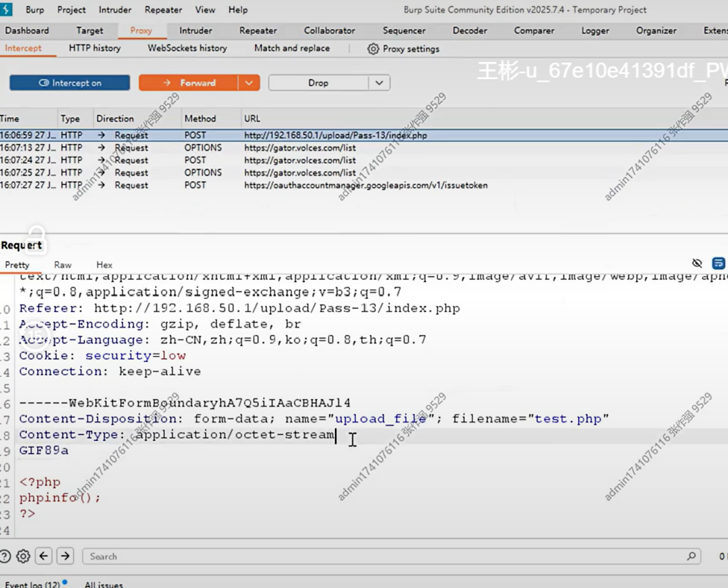Image resolution: width=728 pixels, height=588 pixels.
Task: Click the WebKitFormBoundary line
Action: tap(185, 403)
